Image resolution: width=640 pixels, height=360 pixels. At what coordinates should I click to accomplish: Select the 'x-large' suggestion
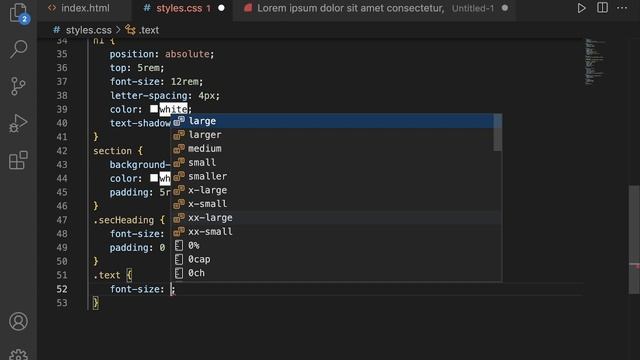332,191
